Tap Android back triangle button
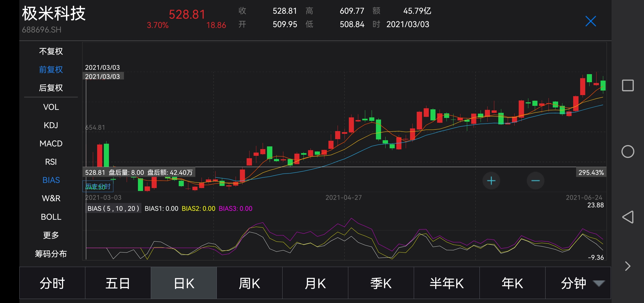 628,217
